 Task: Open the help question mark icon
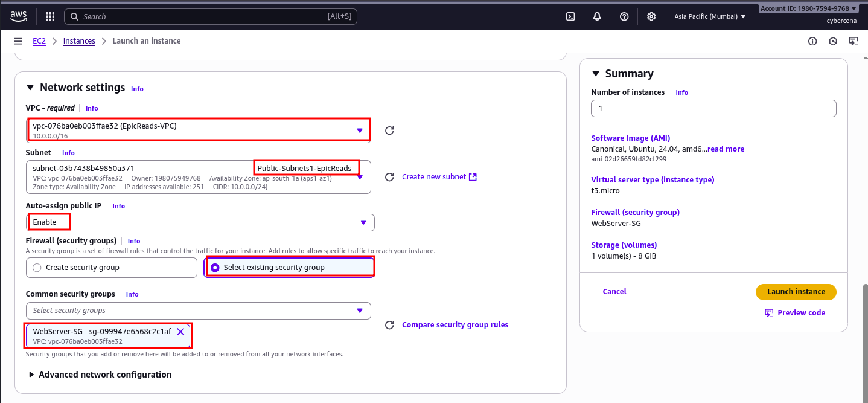(x=624, y=16)
